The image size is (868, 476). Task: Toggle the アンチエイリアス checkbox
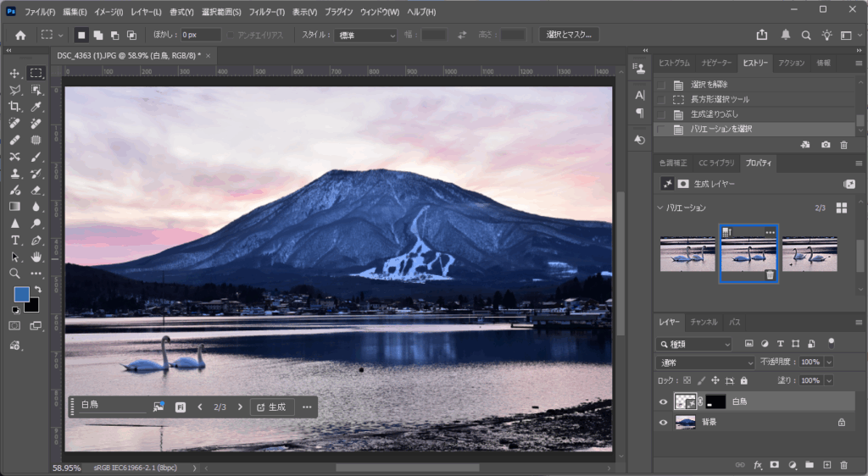pyautogui.click(x=231, y=35)
